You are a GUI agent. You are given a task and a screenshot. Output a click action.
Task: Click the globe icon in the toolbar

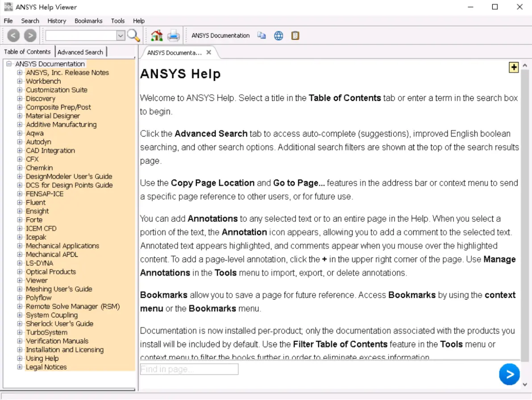click(x=278, y=35)
